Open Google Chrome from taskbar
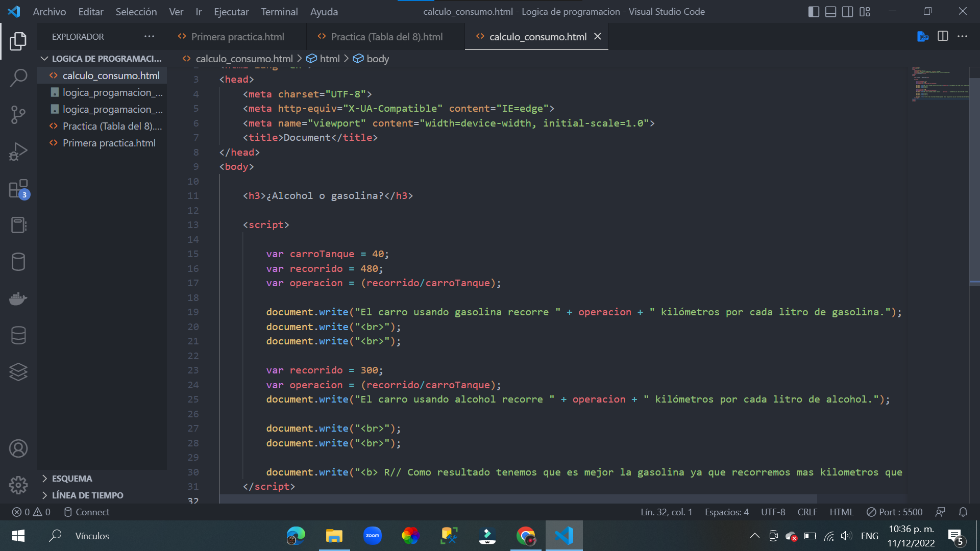The image size is (980, 551). pyautogui.click(x=526, y=536)
